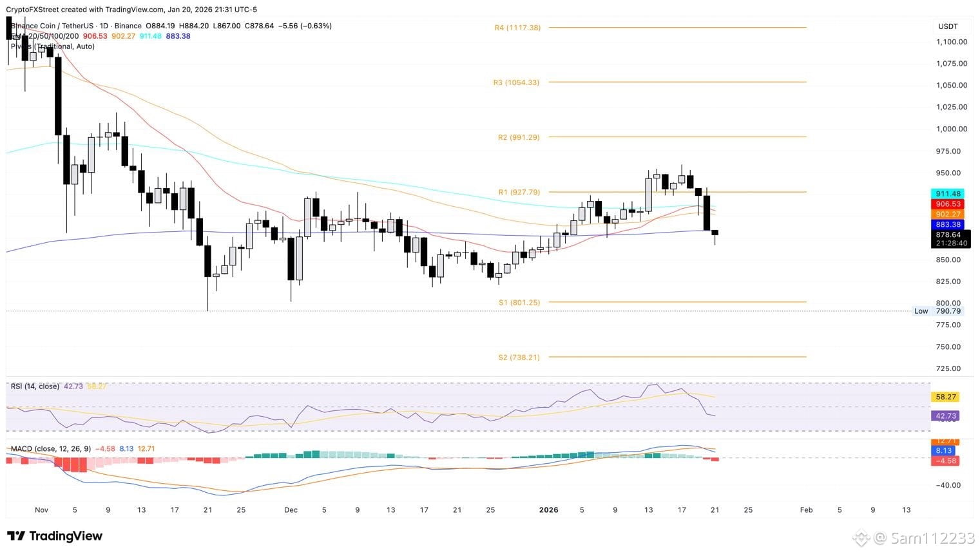Click the blue 883.38 price tag on axis
980x554 pixels.
point(948,225)
